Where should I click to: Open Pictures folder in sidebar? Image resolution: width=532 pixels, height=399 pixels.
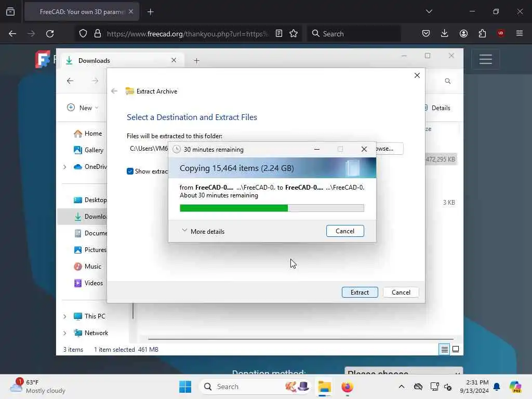pyautogui.click(x=90, y=250)
